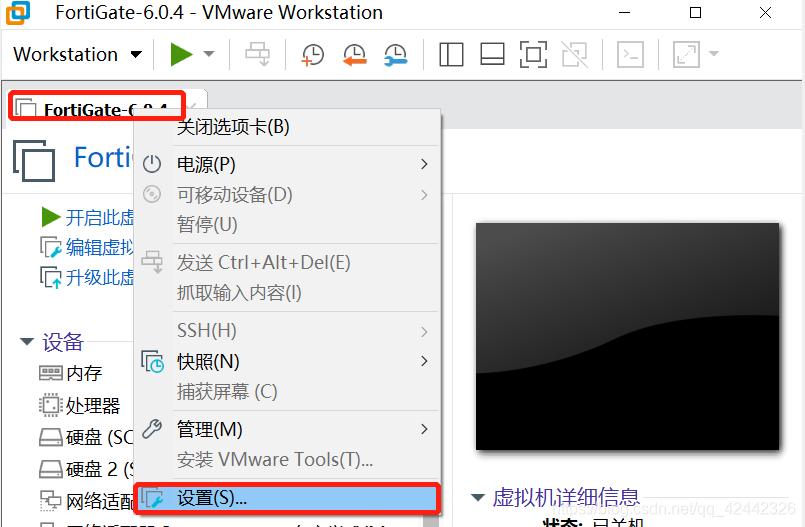
Task: Click the large VM icon beside the Forti title
Action: [x=34, y=161]
